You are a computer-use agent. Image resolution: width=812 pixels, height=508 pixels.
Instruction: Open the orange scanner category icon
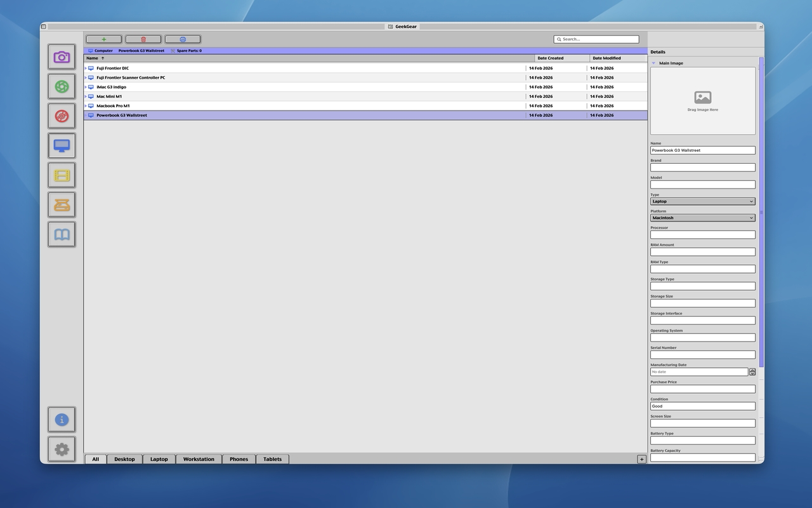tap(62, 204)
